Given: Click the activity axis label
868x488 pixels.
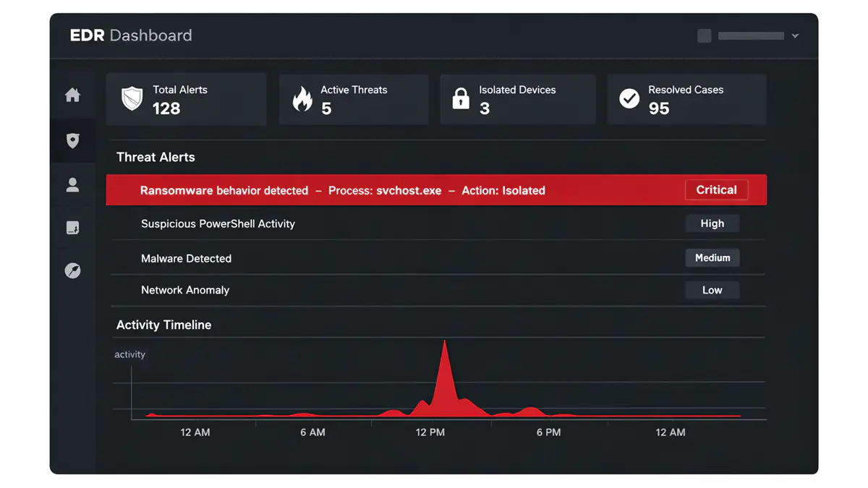Looking at the screenshot, I should point(130,354).
